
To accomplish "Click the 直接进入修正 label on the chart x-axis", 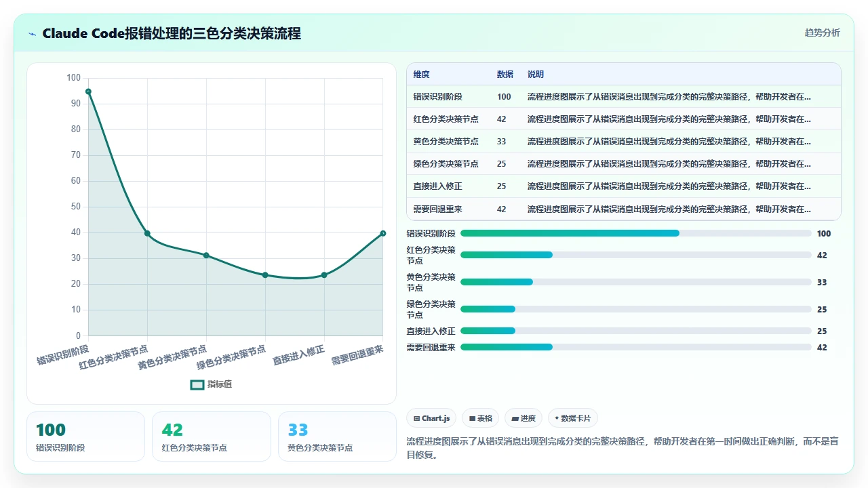I will click(299, 355).
